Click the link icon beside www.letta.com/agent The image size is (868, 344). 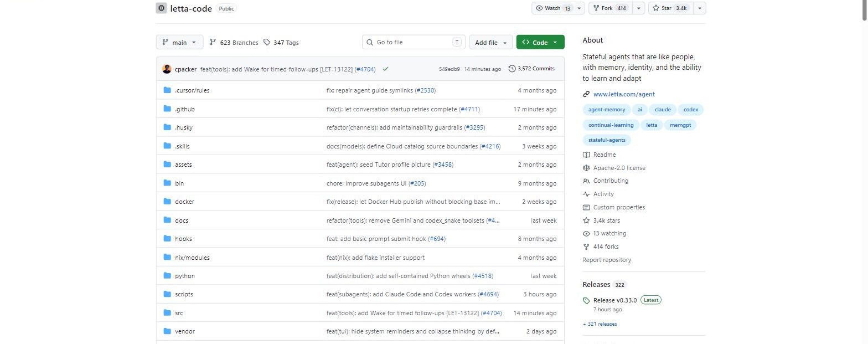pyautogui.click(x=586, y=94)
